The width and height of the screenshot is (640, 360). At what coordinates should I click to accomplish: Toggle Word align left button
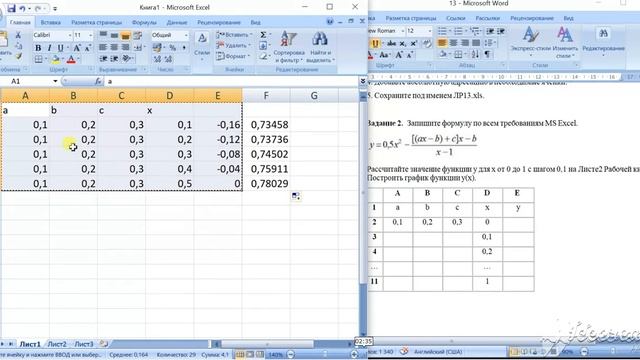[442, 42]
